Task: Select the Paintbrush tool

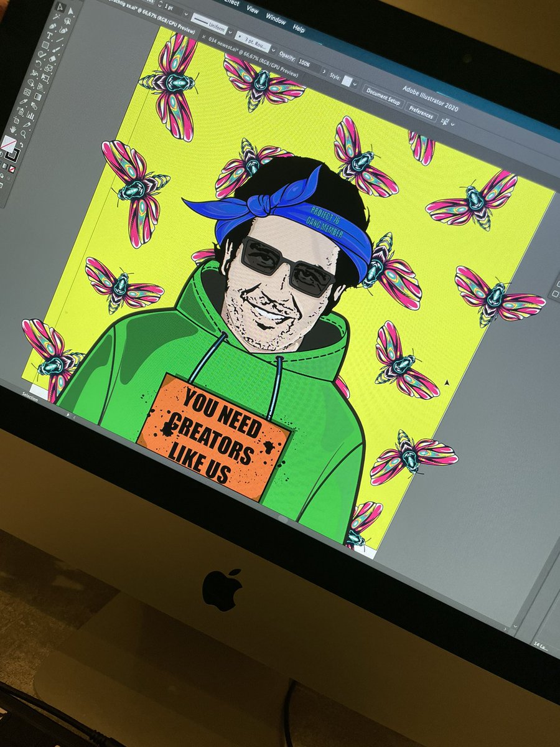Action: tap(56, 50)
